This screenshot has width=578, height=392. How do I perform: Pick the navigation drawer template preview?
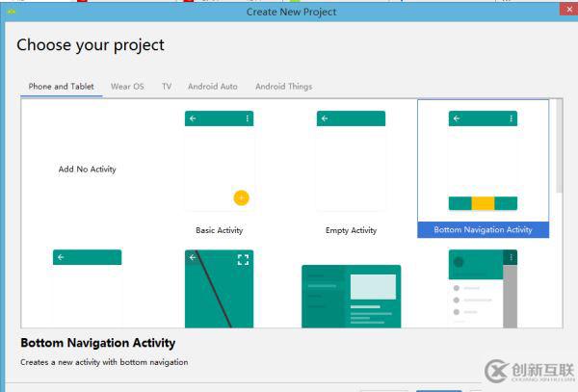pyautogui.click(x=483, y=289)
